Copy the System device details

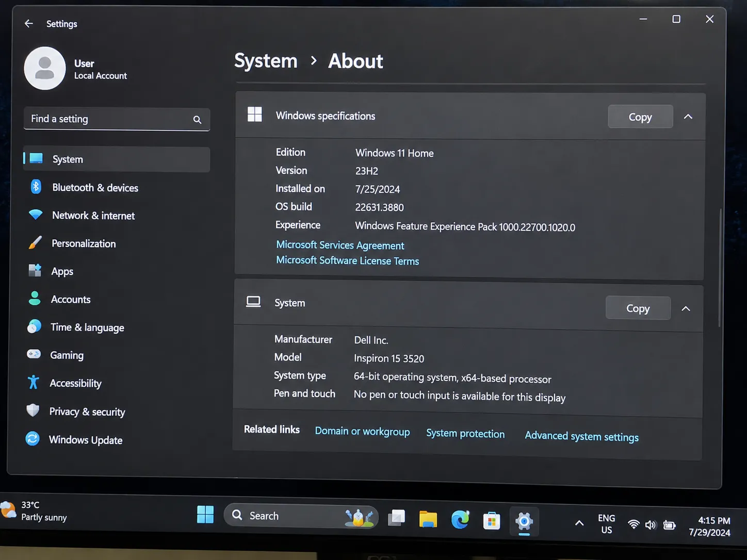(x=638, y=308)
